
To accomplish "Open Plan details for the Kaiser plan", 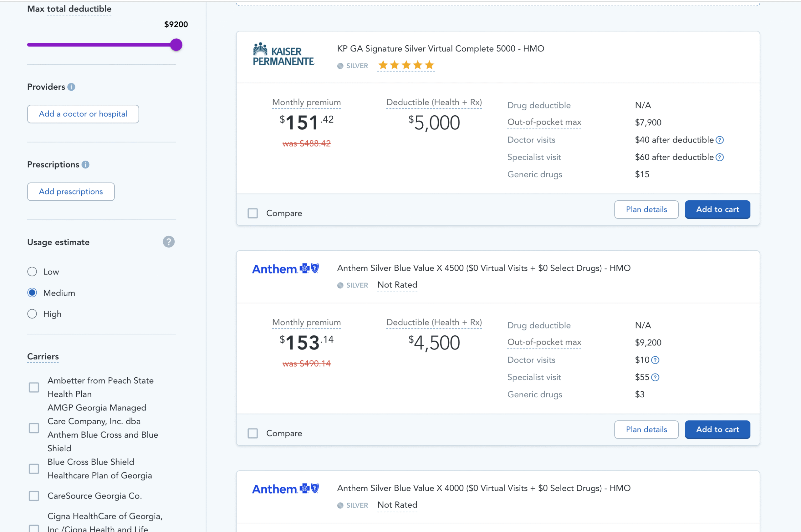I will pyautogui.click(x=646, y=209).
